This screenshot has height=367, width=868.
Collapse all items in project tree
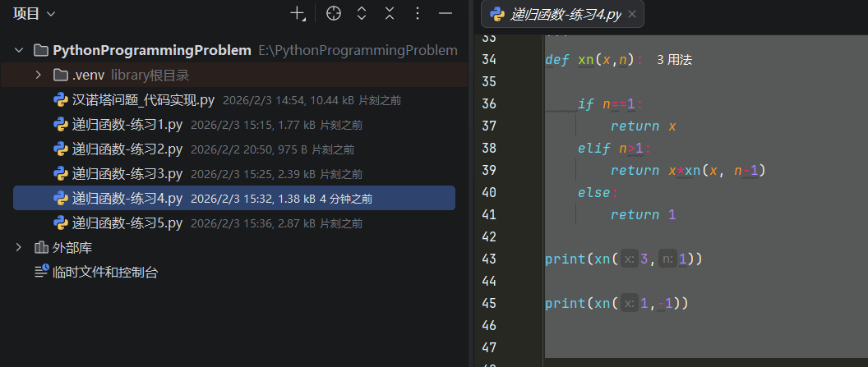tap(390, 14)
